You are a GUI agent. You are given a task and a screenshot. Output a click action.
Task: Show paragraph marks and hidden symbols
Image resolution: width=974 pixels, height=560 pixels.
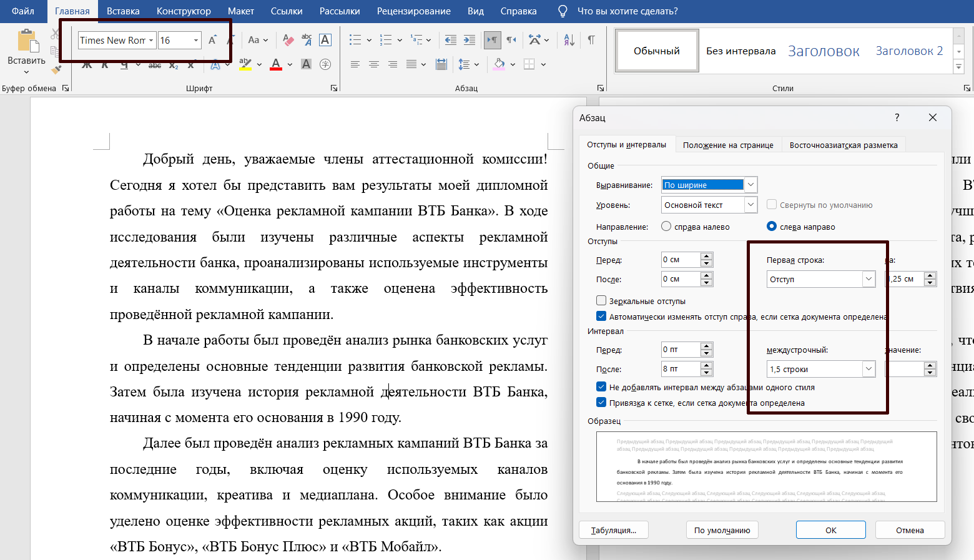coord(591,40)
